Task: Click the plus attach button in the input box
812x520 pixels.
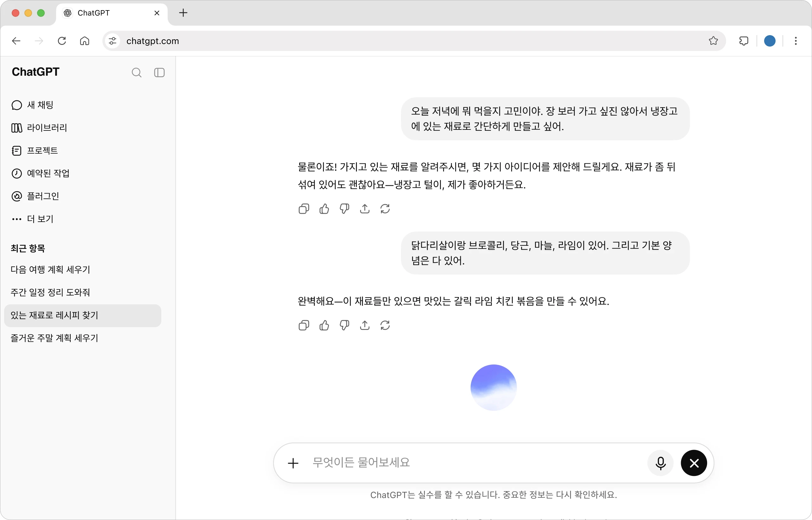Action: point(293,463)
